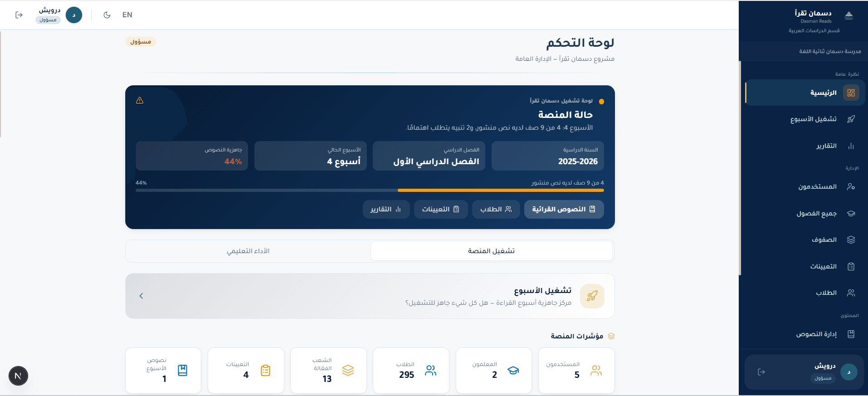868x396 pixels.
Task: Expand the تشغيل الأسبوع card chevron
Action: coord(141,296)
